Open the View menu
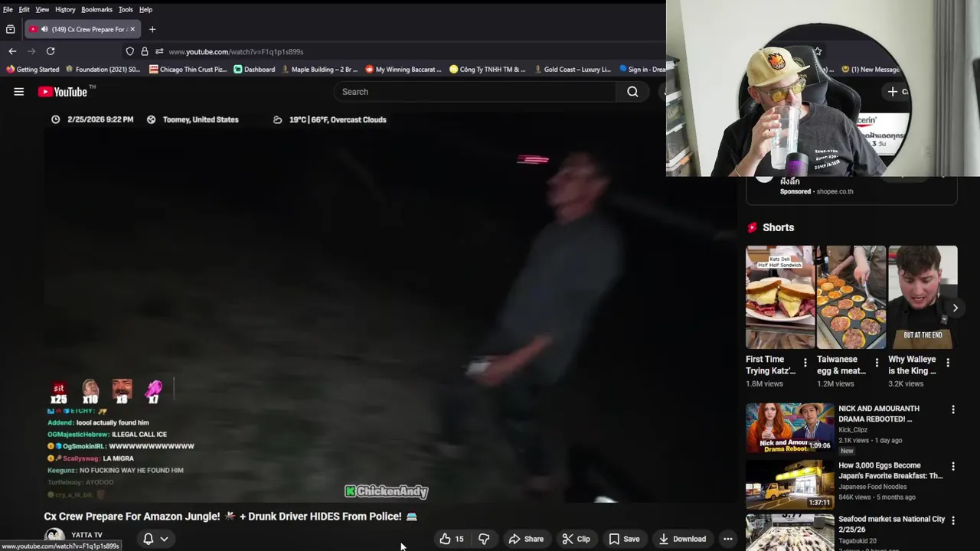This screenshot has height=551, width=980. click(x=42, y=9)
